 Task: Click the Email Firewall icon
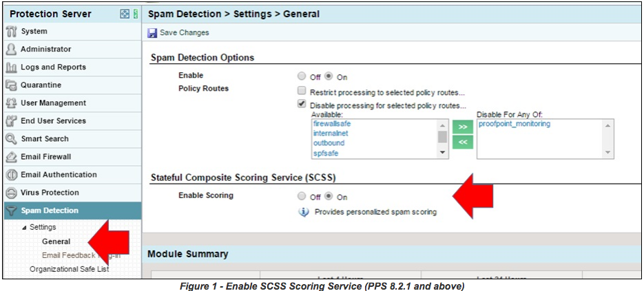pyautogui.click(x=11, y=157)
